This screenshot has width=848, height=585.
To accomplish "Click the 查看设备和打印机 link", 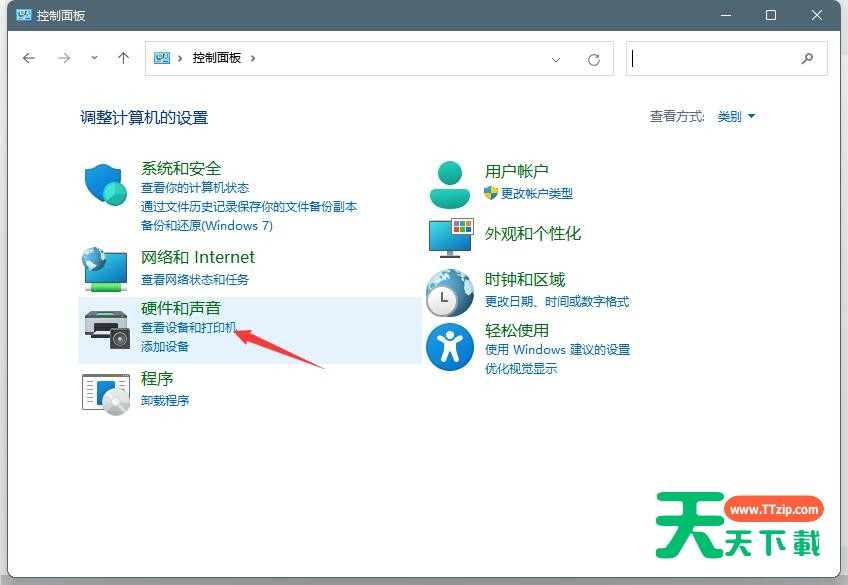I will [188, 328].
